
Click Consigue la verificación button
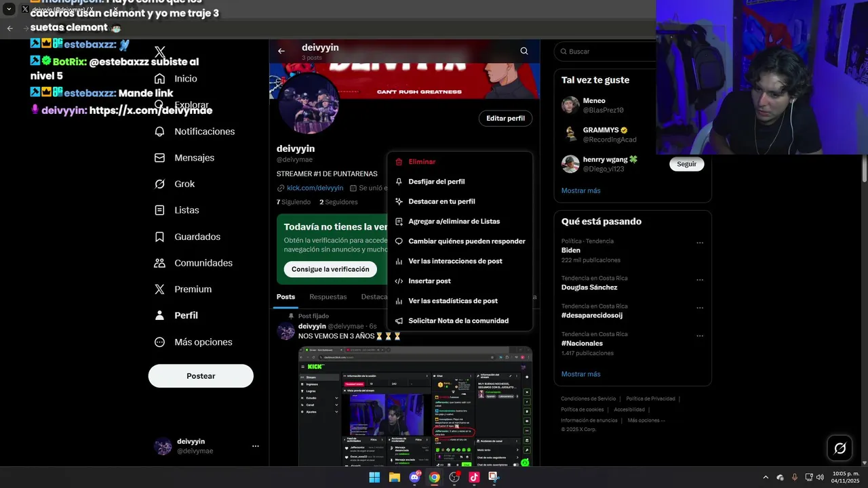(330, 269)
